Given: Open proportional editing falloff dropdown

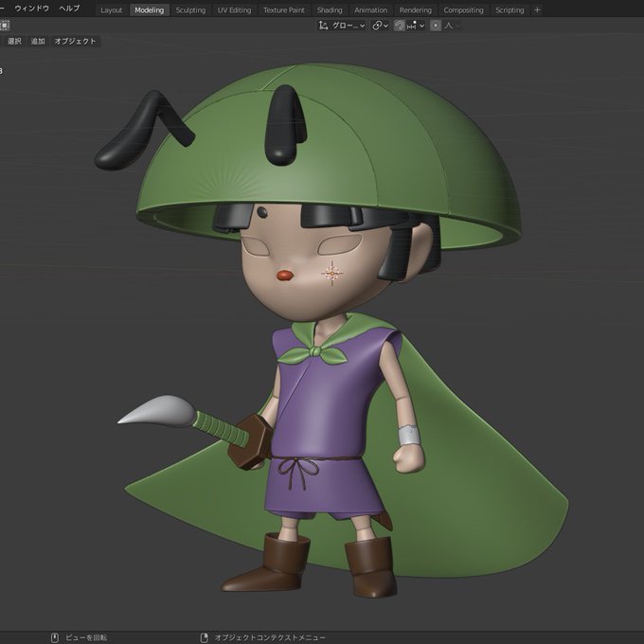Looking at the screenshot, I should 452,26.
